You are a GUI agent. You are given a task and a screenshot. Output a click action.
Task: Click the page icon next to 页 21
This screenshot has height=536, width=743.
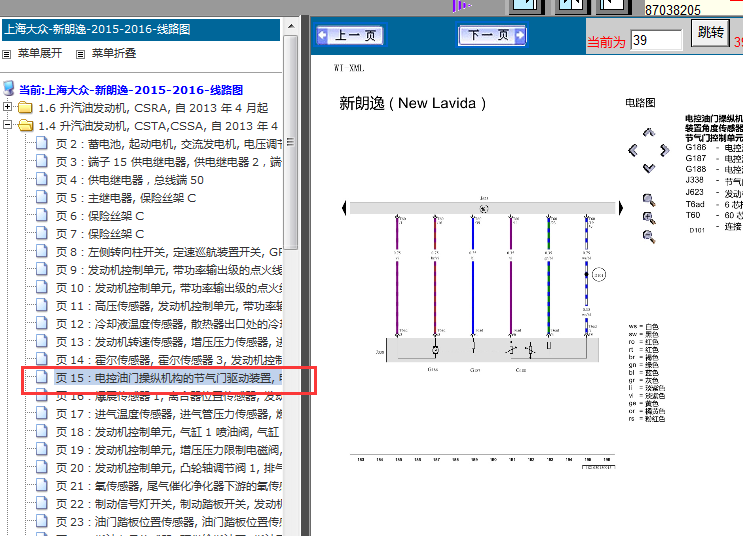42,485
